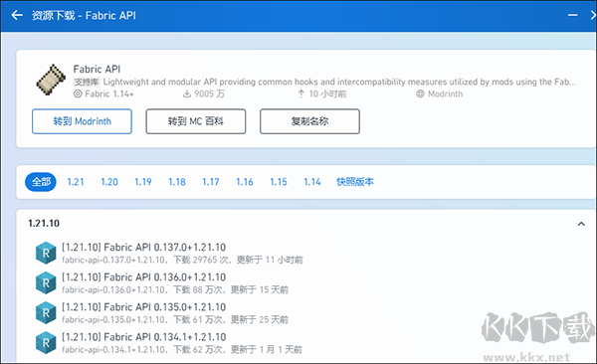Minimize the window with the dash button
Image resolution: width=597 pixels, height=364 pixels.
[x=572, y=15]
